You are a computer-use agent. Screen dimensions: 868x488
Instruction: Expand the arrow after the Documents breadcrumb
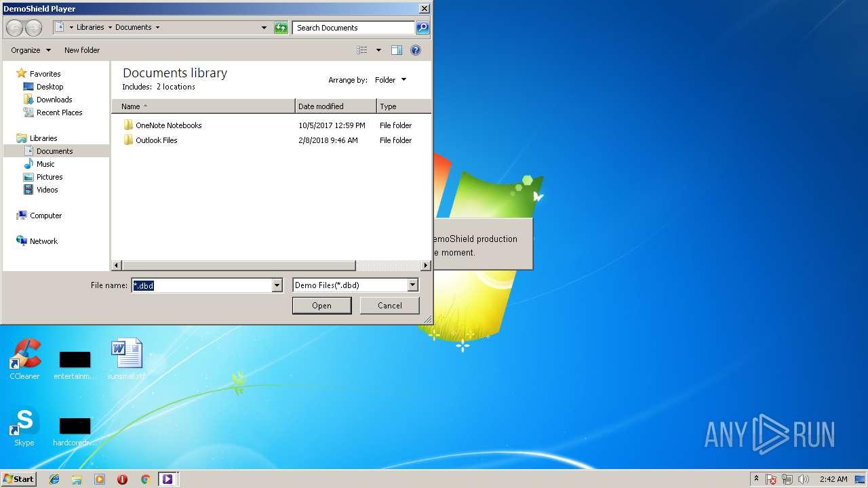(157, 28)
